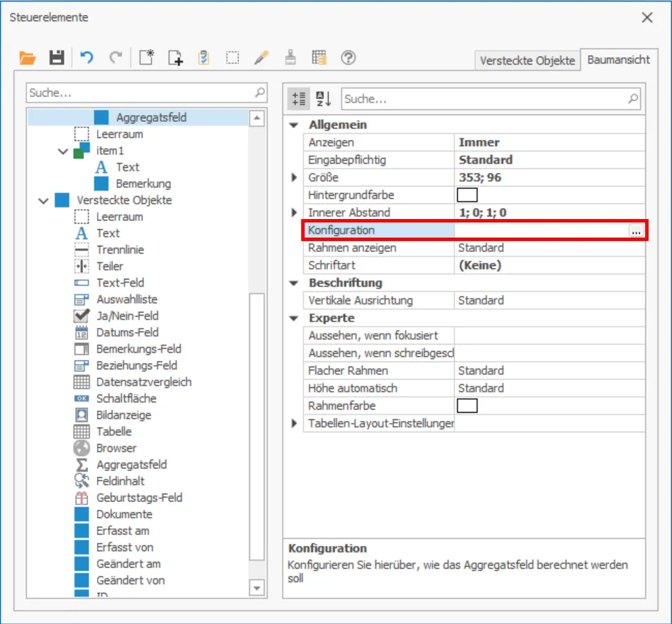Open the clipboard checklist icon
672x624 pixels.
(204, 57)
